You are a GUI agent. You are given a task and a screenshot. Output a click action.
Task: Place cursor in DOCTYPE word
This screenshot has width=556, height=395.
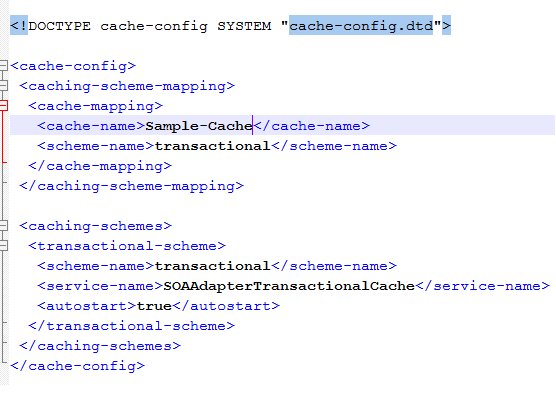click(60, 26)
